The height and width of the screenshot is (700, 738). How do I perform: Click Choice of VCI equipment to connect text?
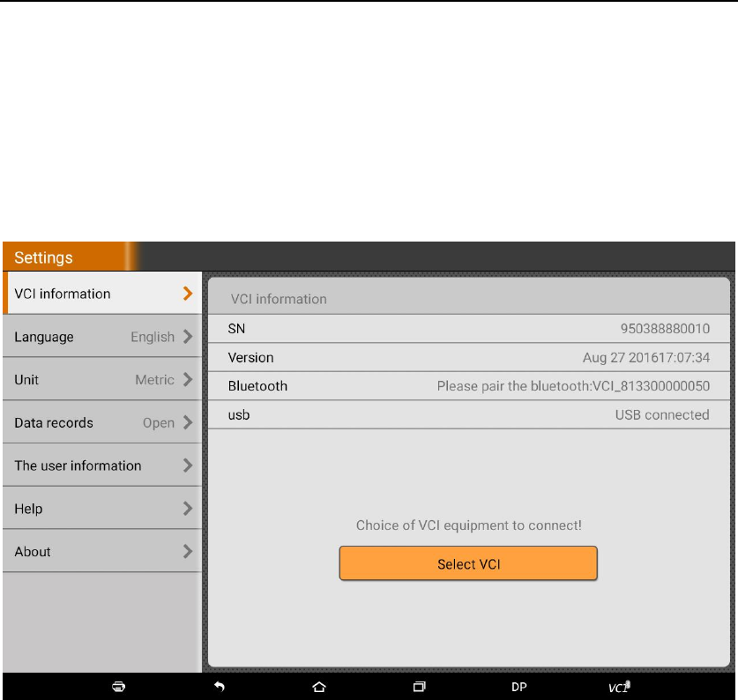point(468,525)
